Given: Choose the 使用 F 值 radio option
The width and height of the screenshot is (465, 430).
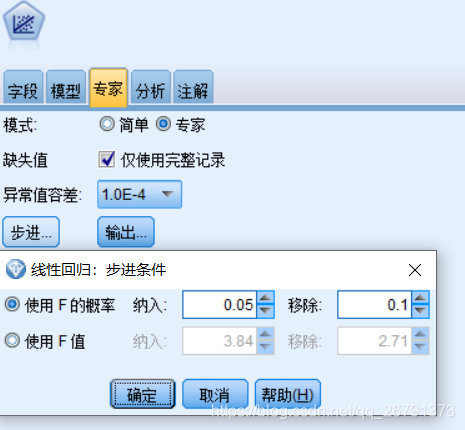Looking at the screenshot, I should click(x=12, y=341).
